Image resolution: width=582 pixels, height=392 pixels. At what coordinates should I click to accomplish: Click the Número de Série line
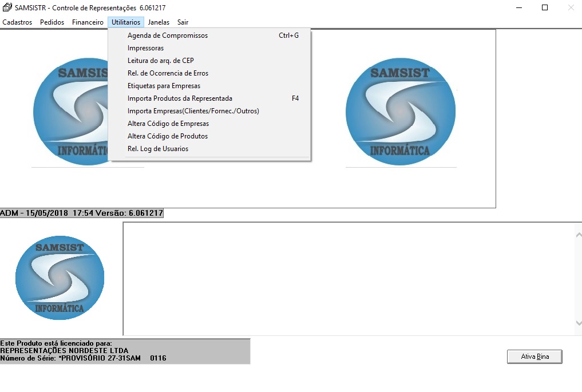tap(83, 358)
